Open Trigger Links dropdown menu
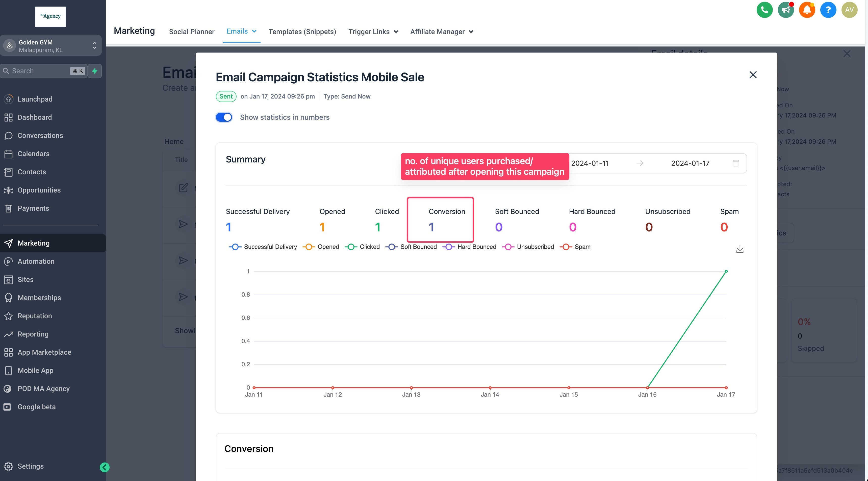This screenshot has width=868, height=481. (373, 32)
